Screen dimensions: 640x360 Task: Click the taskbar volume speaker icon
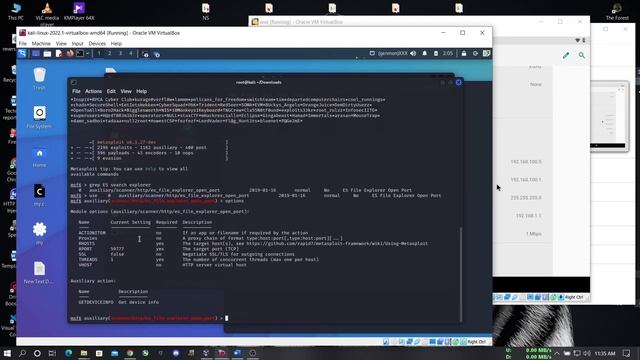[587, 353]
